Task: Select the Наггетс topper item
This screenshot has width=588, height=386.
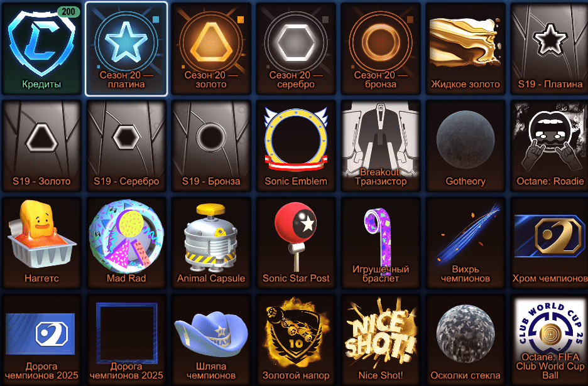Action: pyautogui.click(x=41, y=243)
